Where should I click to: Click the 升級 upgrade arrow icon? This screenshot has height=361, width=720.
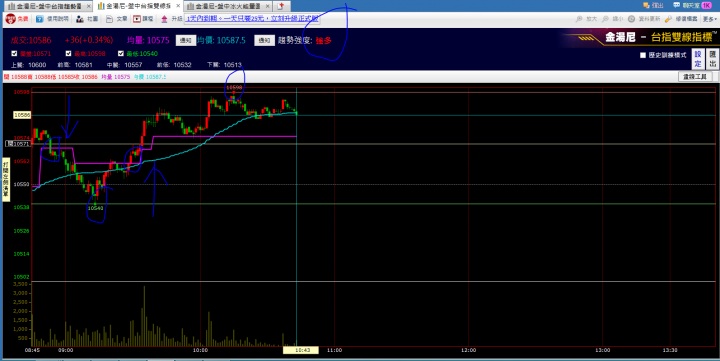click(164, 19)
